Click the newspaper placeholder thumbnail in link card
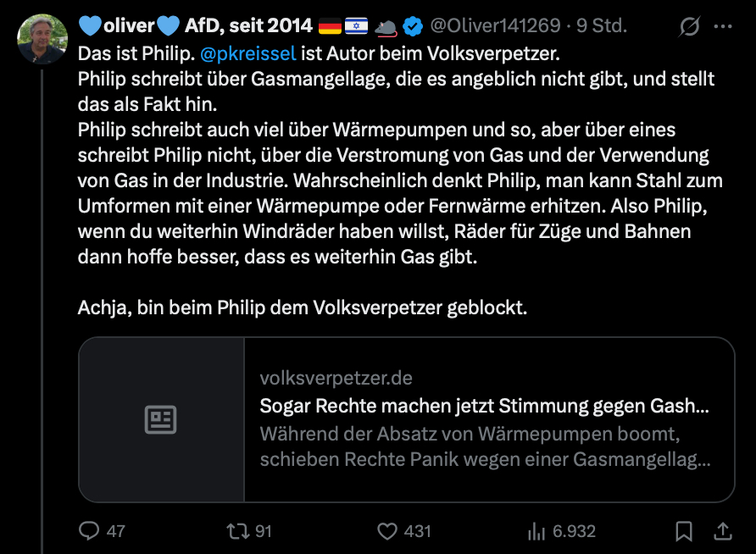The image size is (756, 554). pyautogui.click(x=161, y=420)
